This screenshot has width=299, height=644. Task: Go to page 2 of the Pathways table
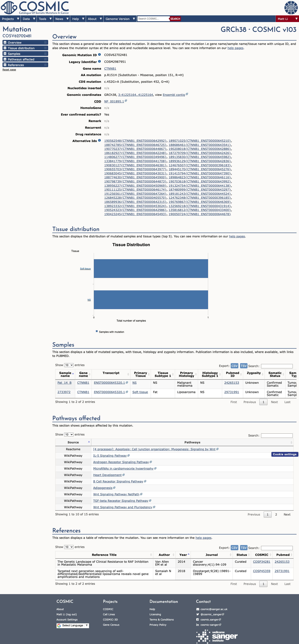click(276, 514)
